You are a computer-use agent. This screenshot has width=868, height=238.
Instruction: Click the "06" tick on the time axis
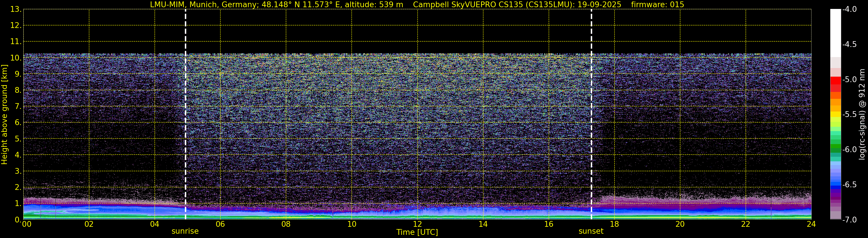pyautogui.click(x=220, y=224)
